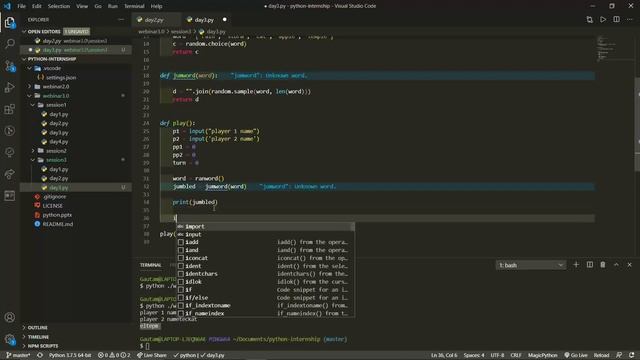Viewport: 640px width, 360px height.
Task: Click Spaces: 4 indentation setting
Action: pyautogui.click(x=474, y=355)
